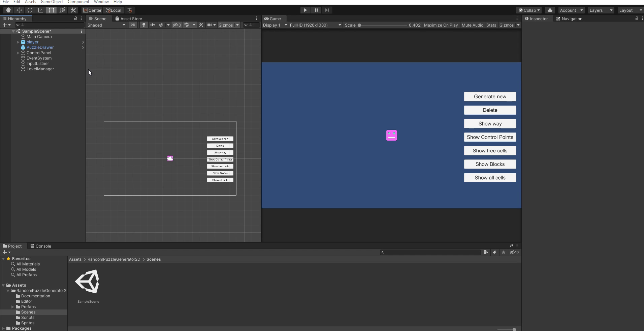This screenshot has width=644, height=331.
Task: Select the Rotate tool
Action: [x=30, y=10]
